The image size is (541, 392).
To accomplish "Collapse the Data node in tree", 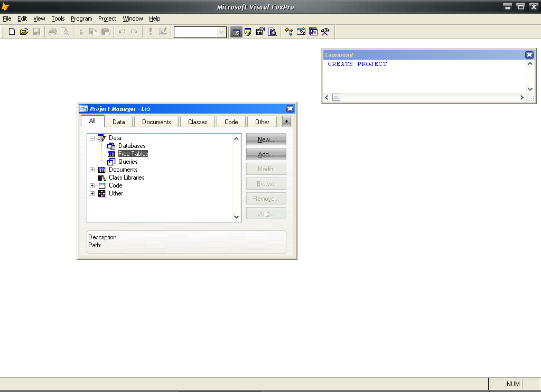I will [92, 138].
